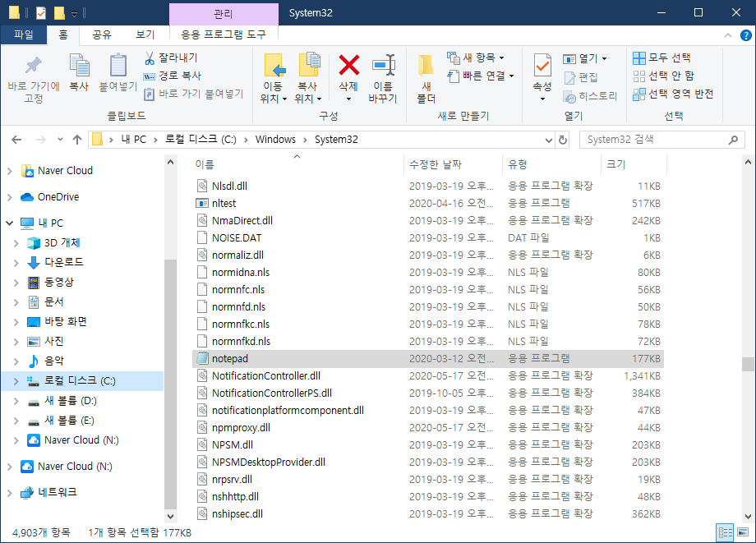Click the red X 삭제 icon
Viewport: 756px width, 543px height.
(x=348, y=65)
